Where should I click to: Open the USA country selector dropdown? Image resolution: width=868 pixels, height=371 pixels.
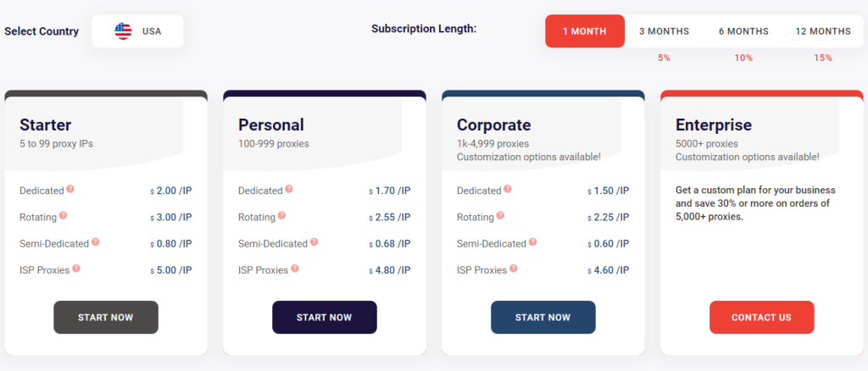[138, 31]
